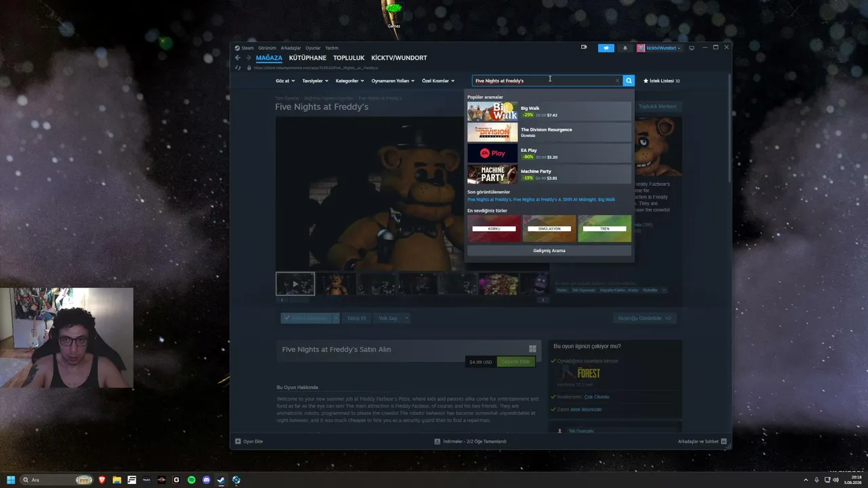
Task: Select EA Play search suggestion
Action: coord(549,153)
